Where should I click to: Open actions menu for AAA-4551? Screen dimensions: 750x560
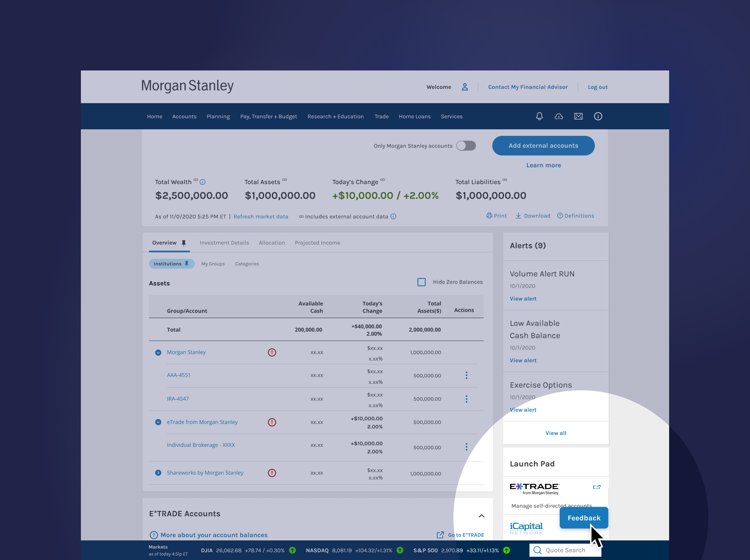[x=467, y=375]
